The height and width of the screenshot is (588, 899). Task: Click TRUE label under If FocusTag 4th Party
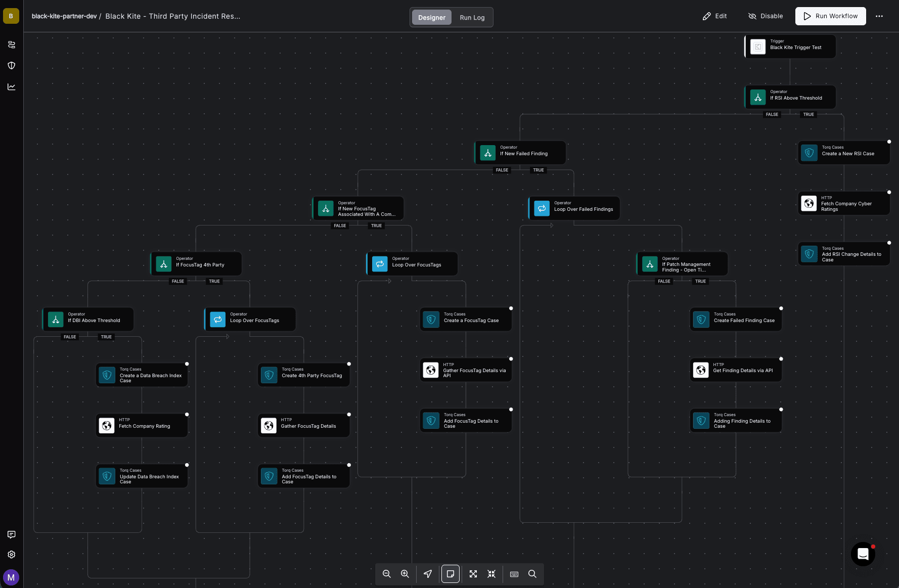pyautogui.click(x=214, y=281)
